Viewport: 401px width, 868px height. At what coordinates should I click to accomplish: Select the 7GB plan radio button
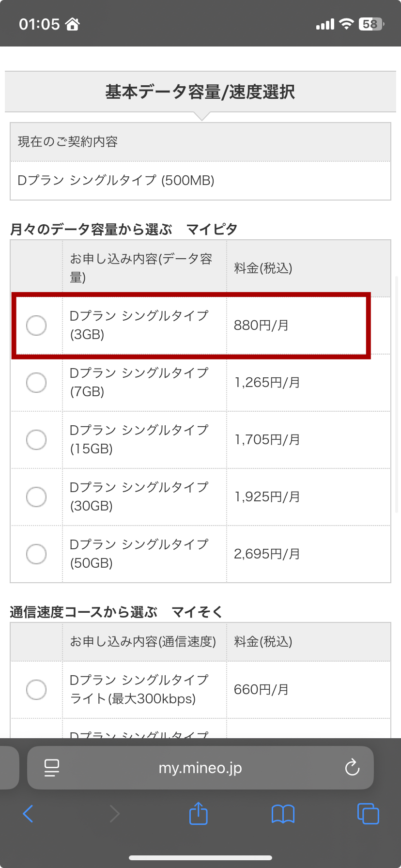click(36, 383)
